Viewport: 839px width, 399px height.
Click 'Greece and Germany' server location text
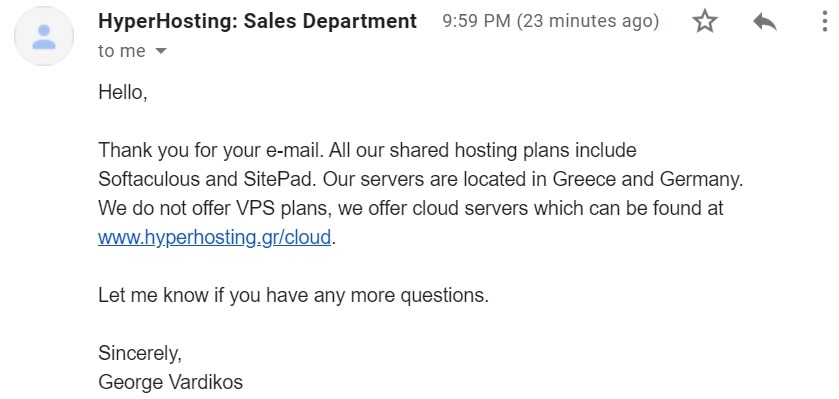click(x=648, y=179)
